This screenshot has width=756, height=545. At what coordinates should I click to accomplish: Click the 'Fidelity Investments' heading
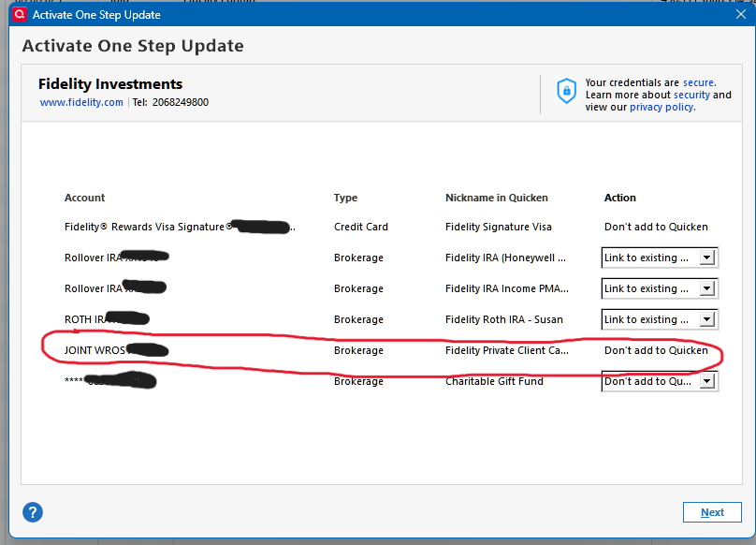(x=110, y=84)
